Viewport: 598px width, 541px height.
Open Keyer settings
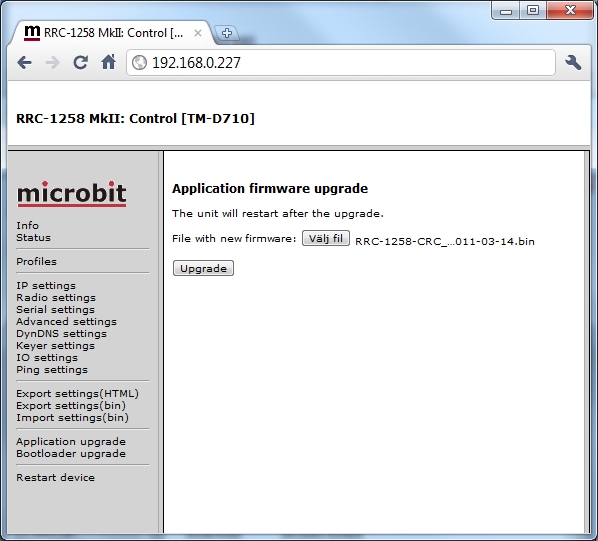point(55,345)
